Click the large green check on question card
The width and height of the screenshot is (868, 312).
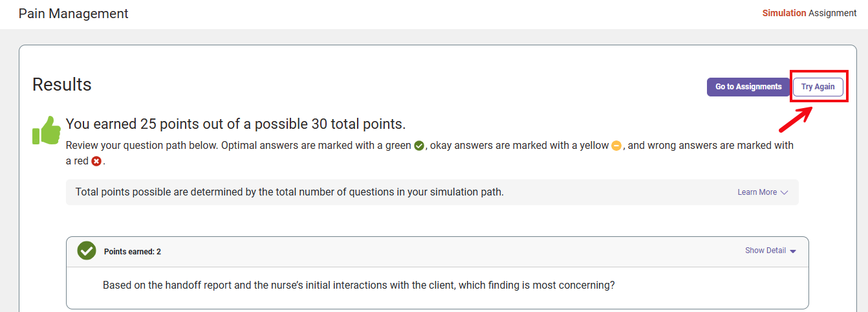pyautogui.click(x=87, y=251)
